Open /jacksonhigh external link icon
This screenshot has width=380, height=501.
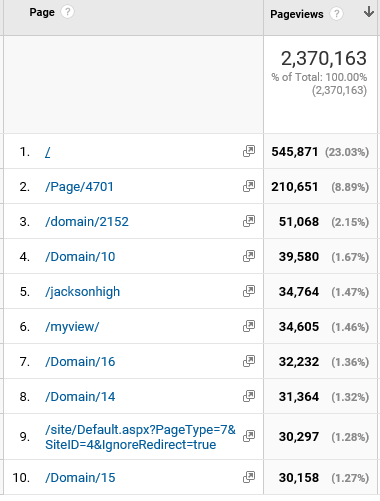(249, 291)
